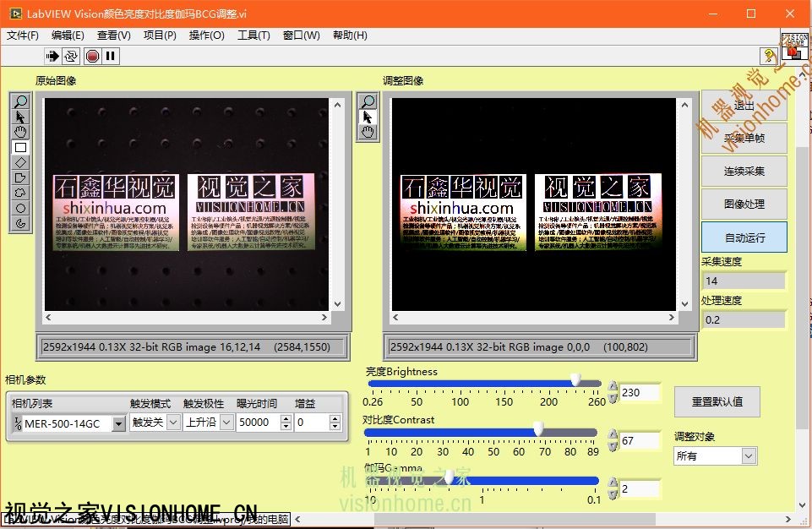
Task: Select the polygon ROI tool
Action: coord(21,177)
